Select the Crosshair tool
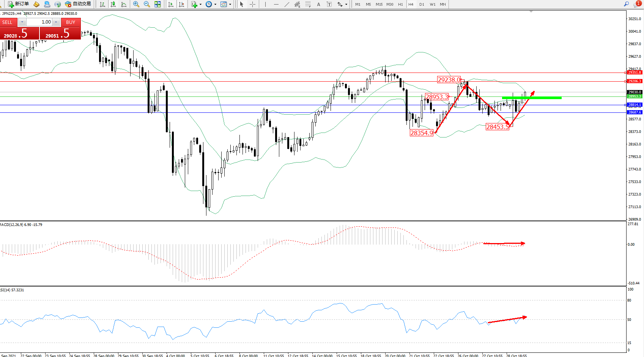This screenshot has height=357, width=644. 252,4
